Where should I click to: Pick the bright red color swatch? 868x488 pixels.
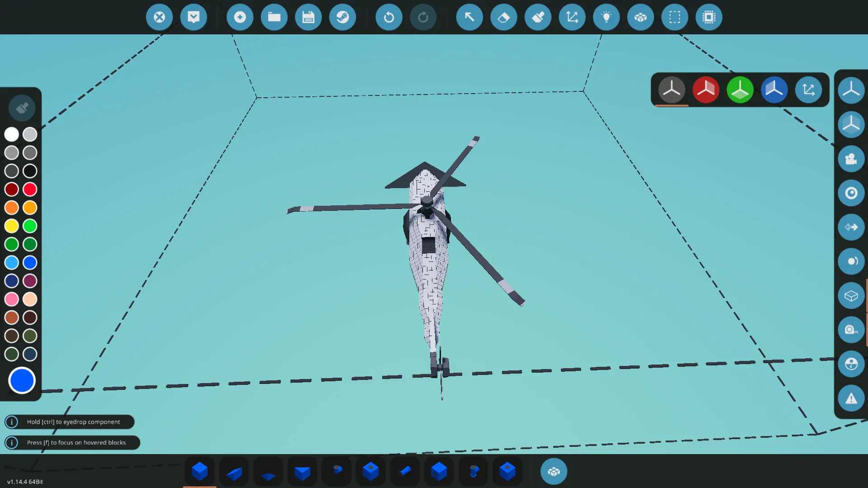click(30, 189)
